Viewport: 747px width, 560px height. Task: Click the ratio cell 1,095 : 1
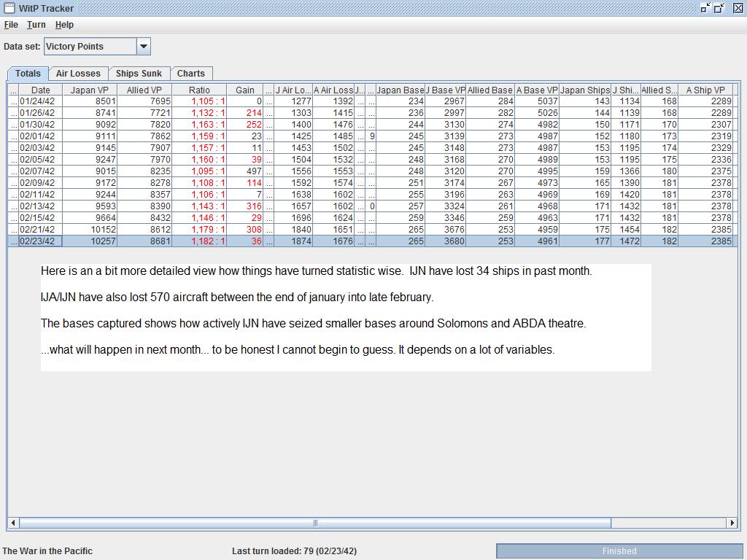198,171
